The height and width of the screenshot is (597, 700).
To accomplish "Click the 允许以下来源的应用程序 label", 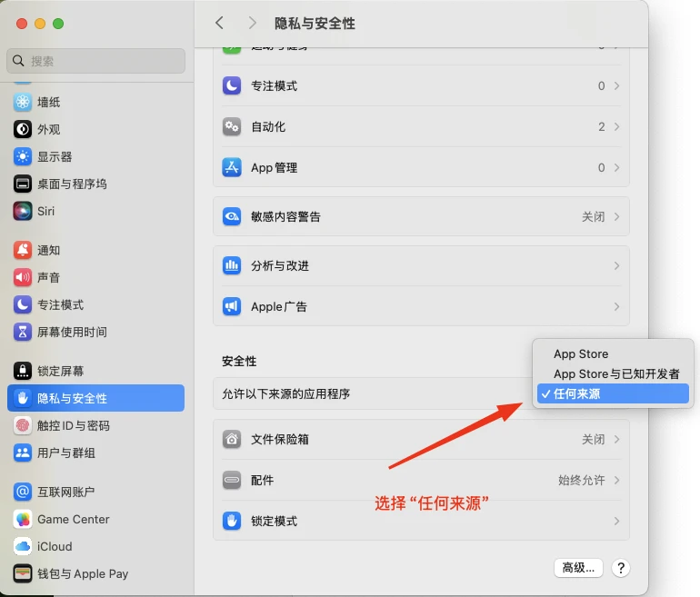I will point(286,394).
